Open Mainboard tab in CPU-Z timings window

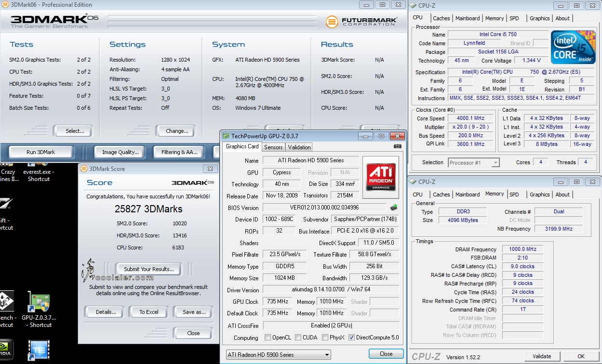tap(468, 195)
